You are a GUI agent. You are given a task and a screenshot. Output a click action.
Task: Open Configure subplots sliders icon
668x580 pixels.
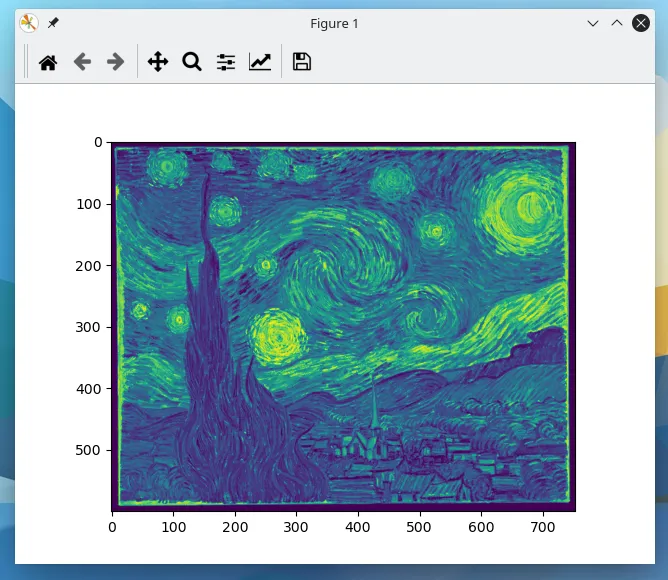[x=226, y=62]
